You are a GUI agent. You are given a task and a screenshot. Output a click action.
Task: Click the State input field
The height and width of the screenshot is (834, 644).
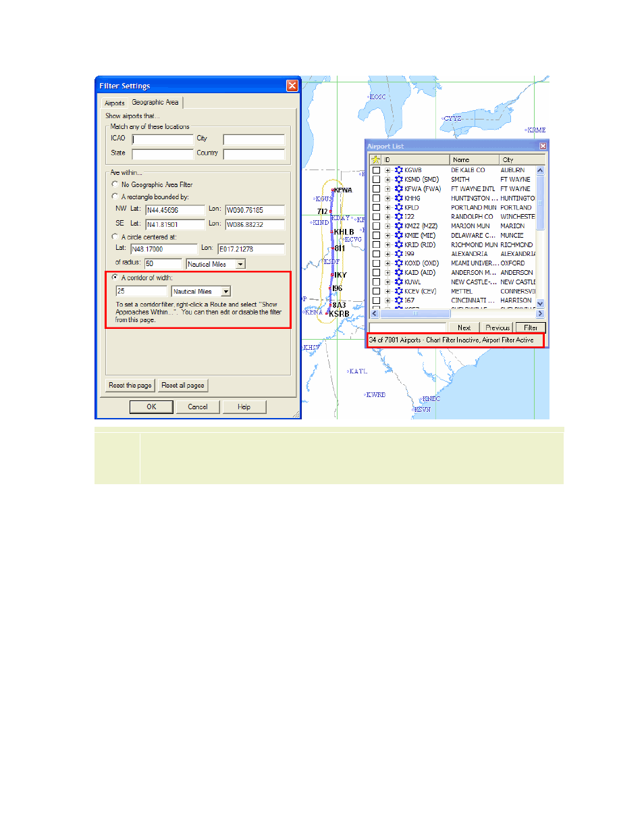click(163, 154)
